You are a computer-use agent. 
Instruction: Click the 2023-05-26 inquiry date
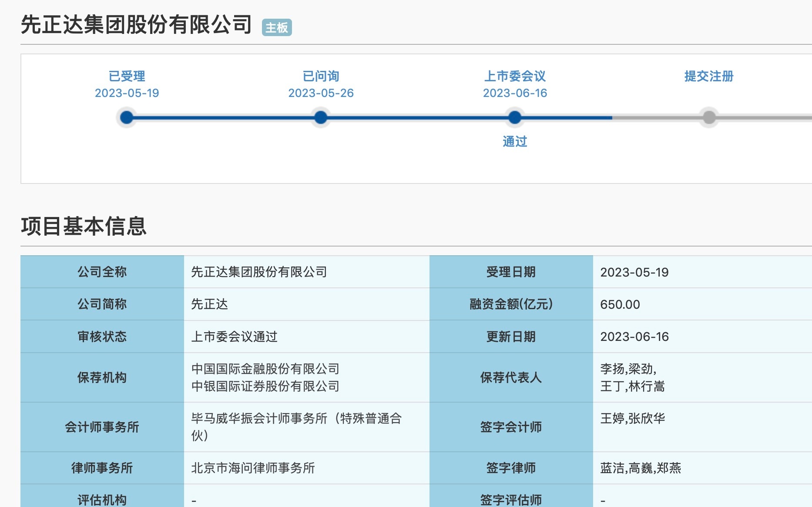tap(321, 93)
